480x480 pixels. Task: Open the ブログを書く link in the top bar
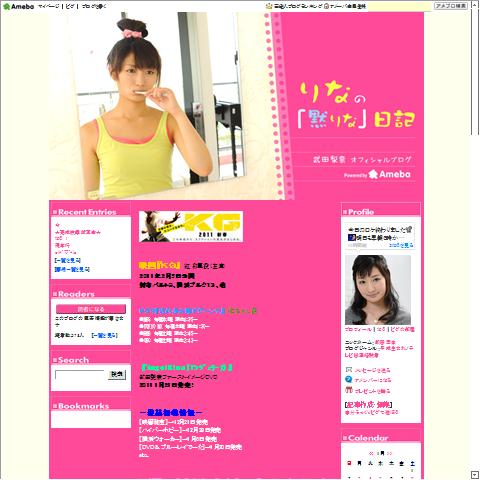(x=94, y=6)
